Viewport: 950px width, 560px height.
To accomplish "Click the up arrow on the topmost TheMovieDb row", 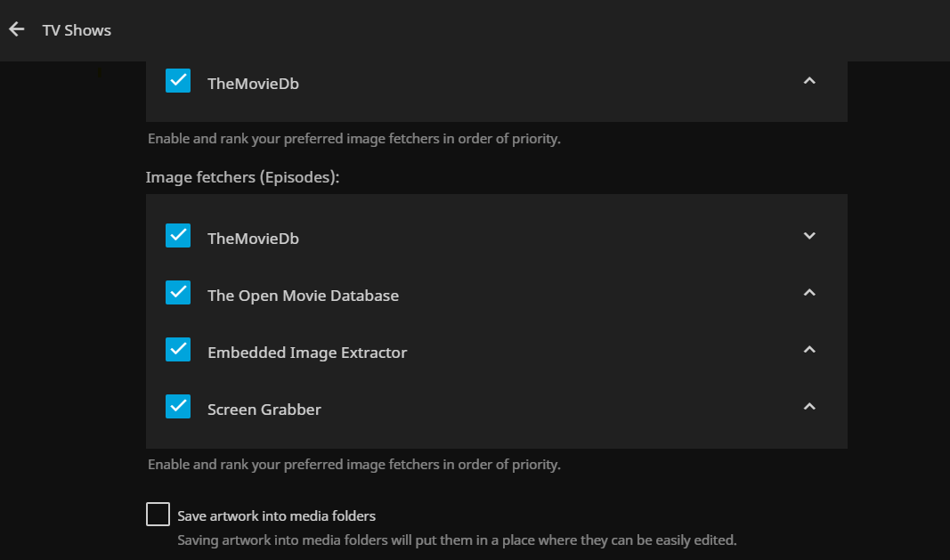I will click(x=809, y=81).
